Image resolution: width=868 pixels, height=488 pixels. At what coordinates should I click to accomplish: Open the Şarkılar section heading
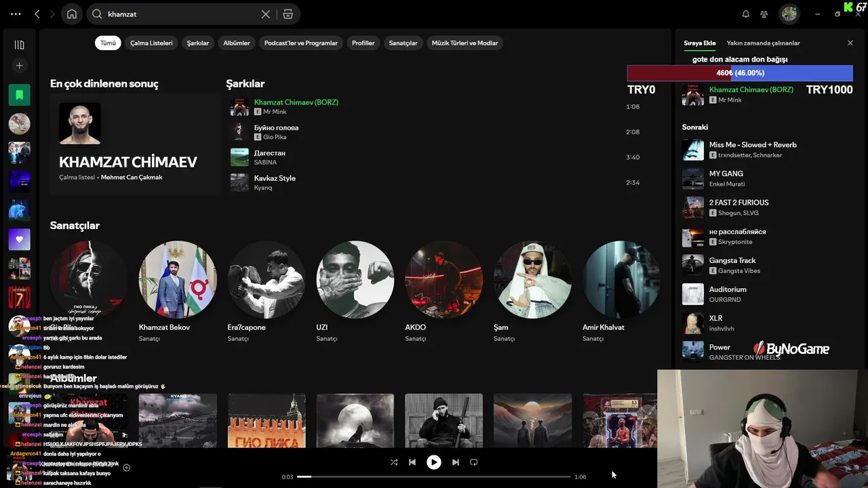click(245, 84)
